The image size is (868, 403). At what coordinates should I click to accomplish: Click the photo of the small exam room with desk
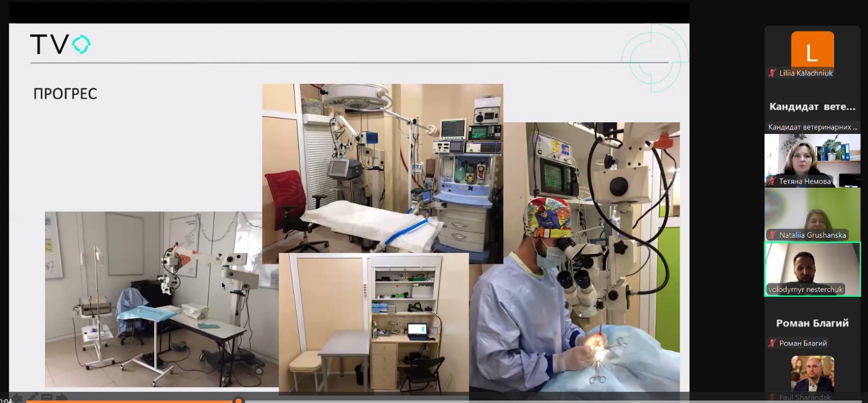pos(374,324)
